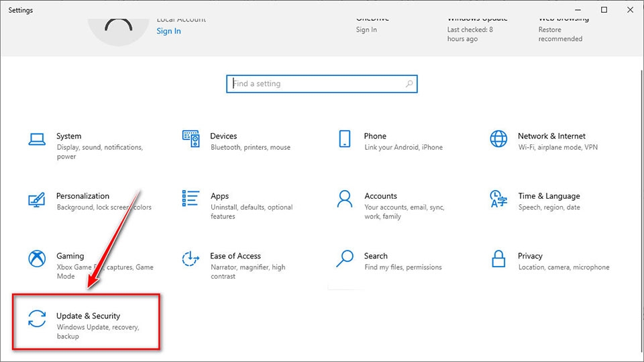Click 'Bluetooth, printers, mouse' description
The height and width of the screenshot is (362, 644).
click(x=250, y=147)
